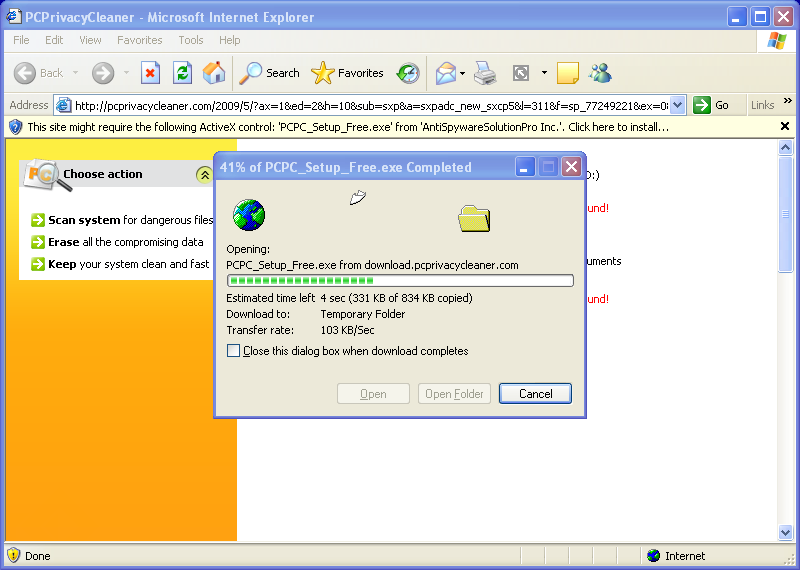Image resolution: width=800 pixels, height=570 pixels.
Task: Click the globe icon in download dialog
Action: [x=249, y=215]
